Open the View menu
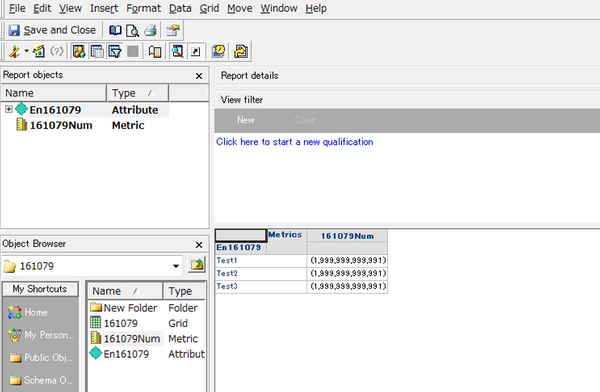 tap(70, 8)
